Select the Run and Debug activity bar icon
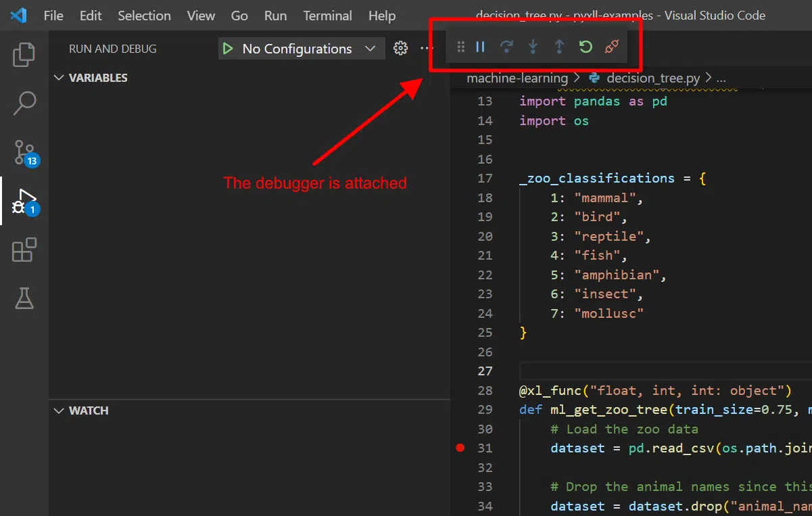 (x=26, y=202)
